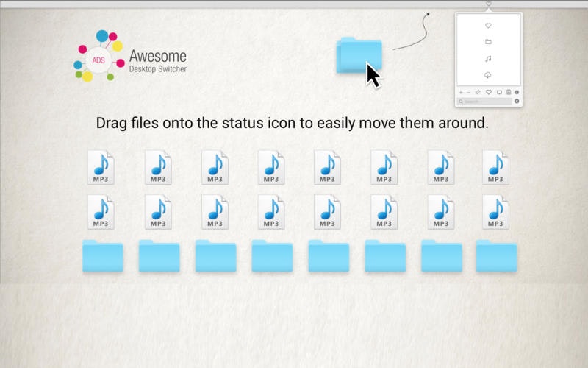Click the monitor display icon in popup toolbar

(499, 92)
